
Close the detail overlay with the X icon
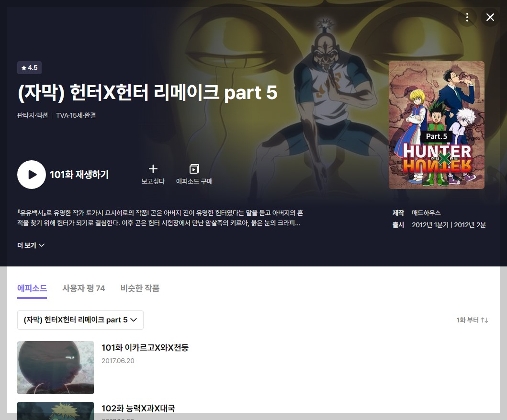click(x=490, y=17)
